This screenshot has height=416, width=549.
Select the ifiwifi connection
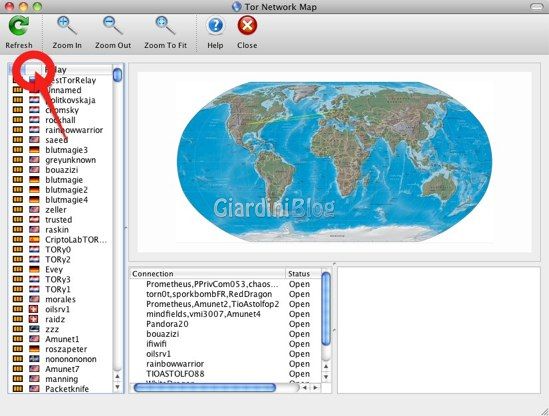[156, 344]
